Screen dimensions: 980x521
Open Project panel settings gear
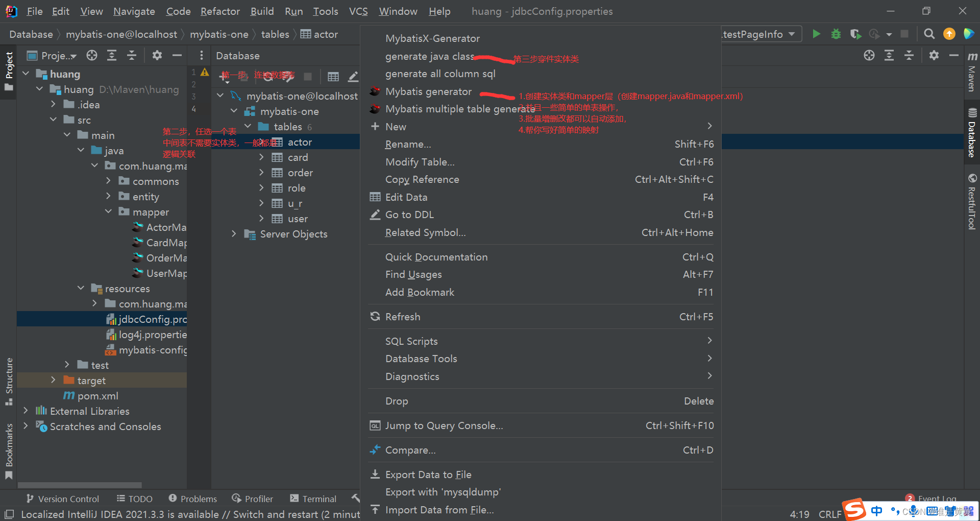point(157,56)
